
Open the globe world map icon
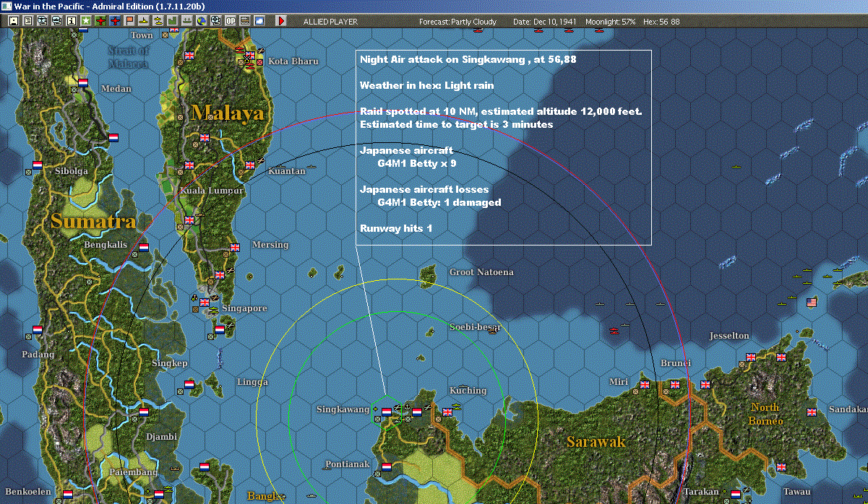[x=201, y=21]
